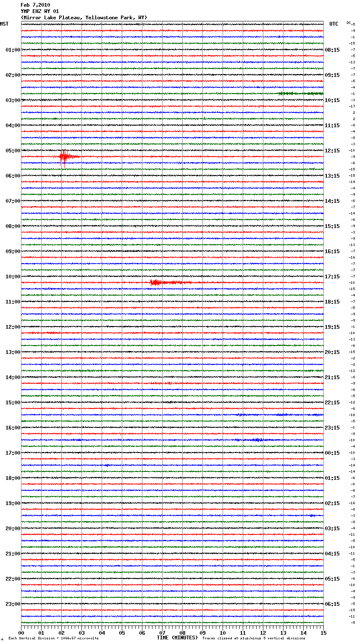Click the 21:15 UTC time label

coord(332,377)
